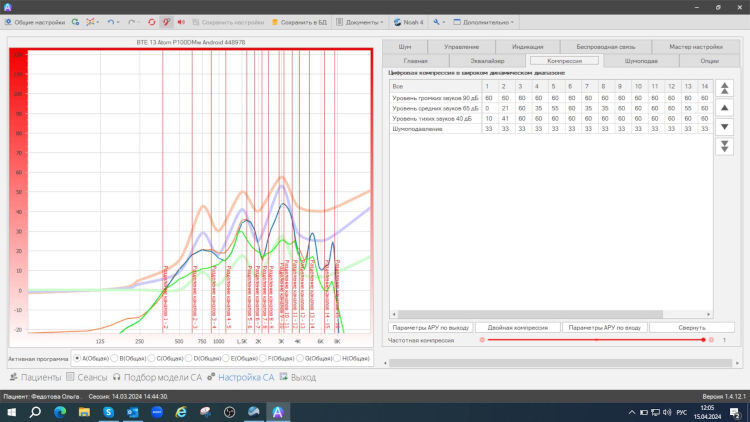
Task: Open the Главная tab
Action: [415, 61]
